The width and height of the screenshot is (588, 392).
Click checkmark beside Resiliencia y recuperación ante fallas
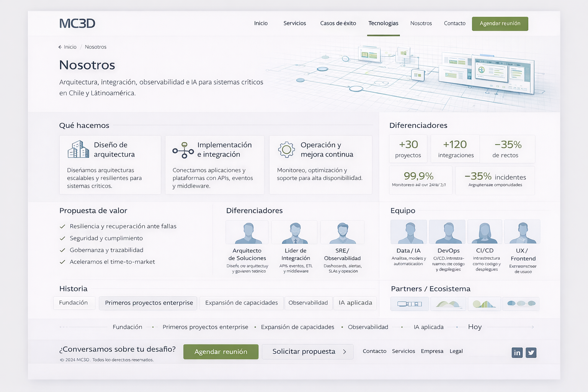[62, 227]
